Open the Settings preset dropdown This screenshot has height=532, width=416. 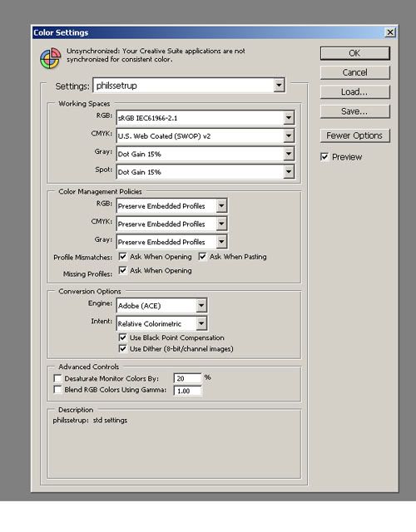pyautogui.click(x=189, y=85)
